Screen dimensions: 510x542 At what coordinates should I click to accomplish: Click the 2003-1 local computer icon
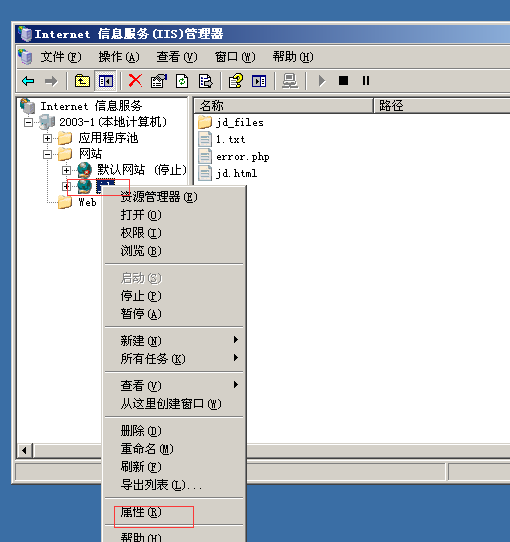[x=47, y=122]
